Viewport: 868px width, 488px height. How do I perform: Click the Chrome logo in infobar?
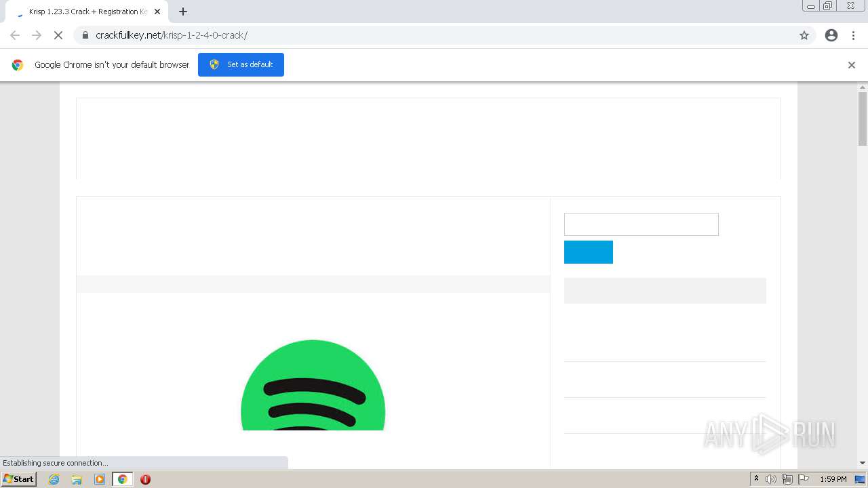coord(18,65)
